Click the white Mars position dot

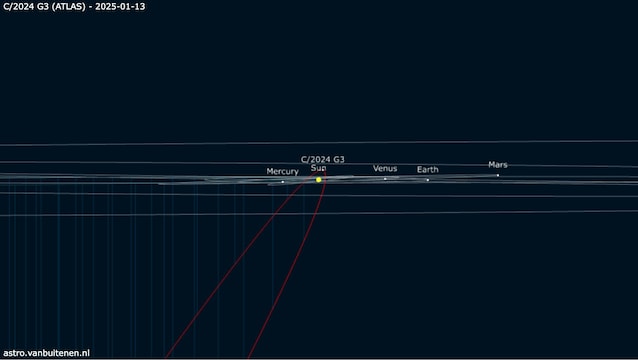pyautogui.click(x=498, y=175)
